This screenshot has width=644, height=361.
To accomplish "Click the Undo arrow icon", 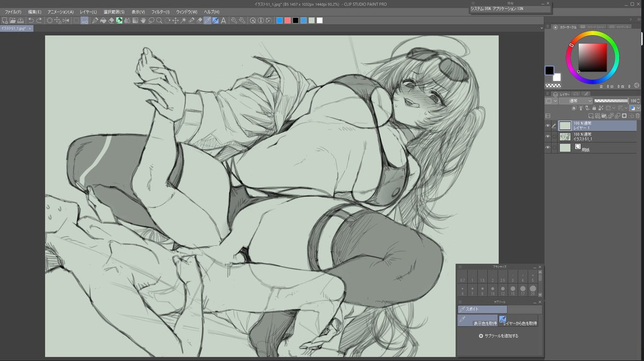I will 31,20.
